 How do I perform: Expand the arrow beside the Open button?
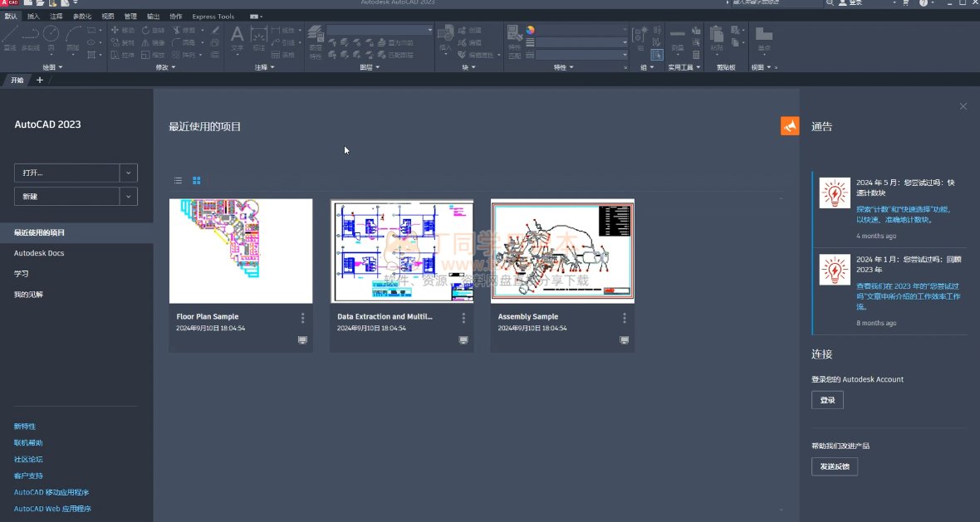(x=129, y=173)
